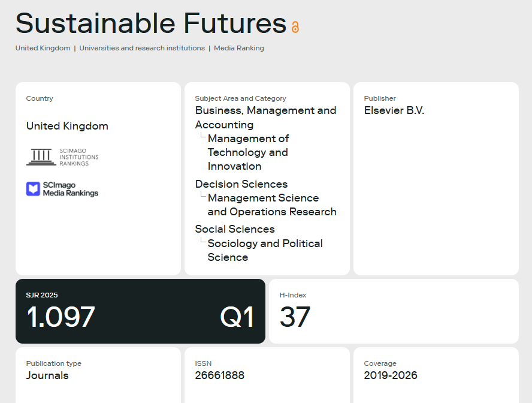Click the SJR 2025 score card
532x403 pixels.
[x=140, y=311]
